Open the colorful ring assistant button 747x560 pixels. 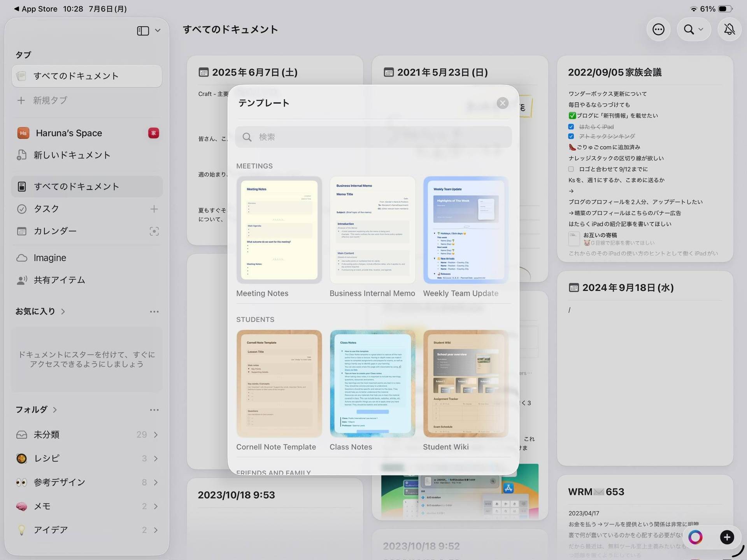pos(696,537)
